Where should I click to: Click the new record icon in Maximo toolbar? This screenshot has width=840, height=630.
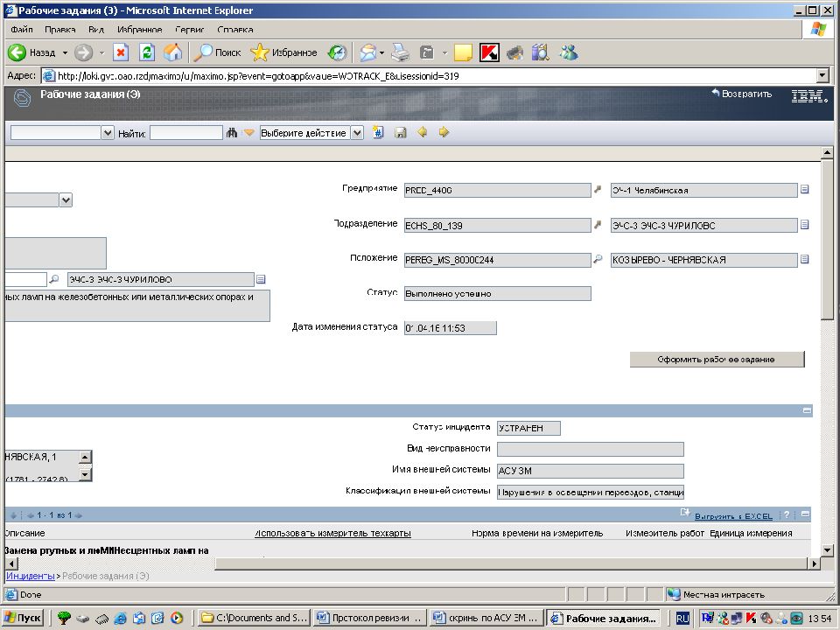click(378, 132)
